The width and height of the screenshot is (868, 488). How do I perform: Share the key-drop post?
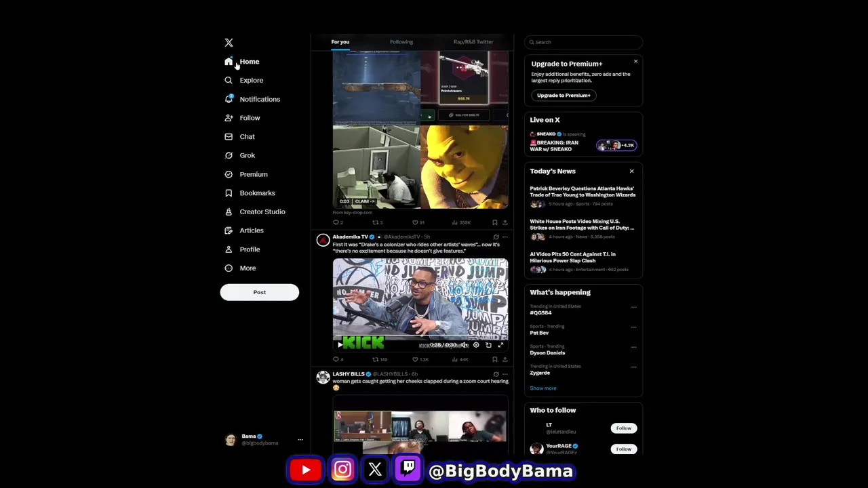tap(505, 222)
